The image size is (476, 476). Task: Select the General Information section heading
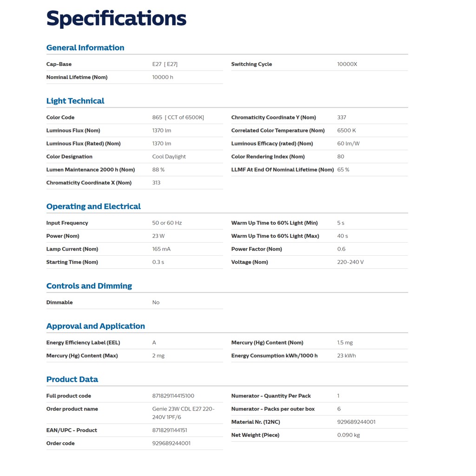(x=85, y=47)
